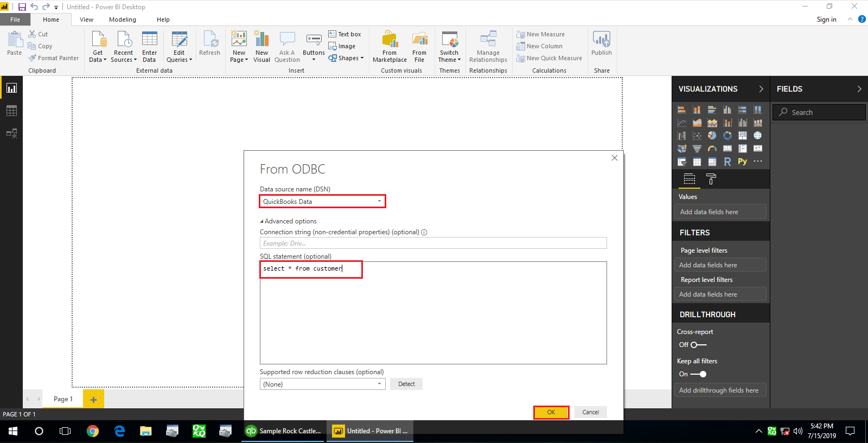Open the Format paint-roller pane
Viewport: 868px width, 443px height.
click(x=711, y=179)
